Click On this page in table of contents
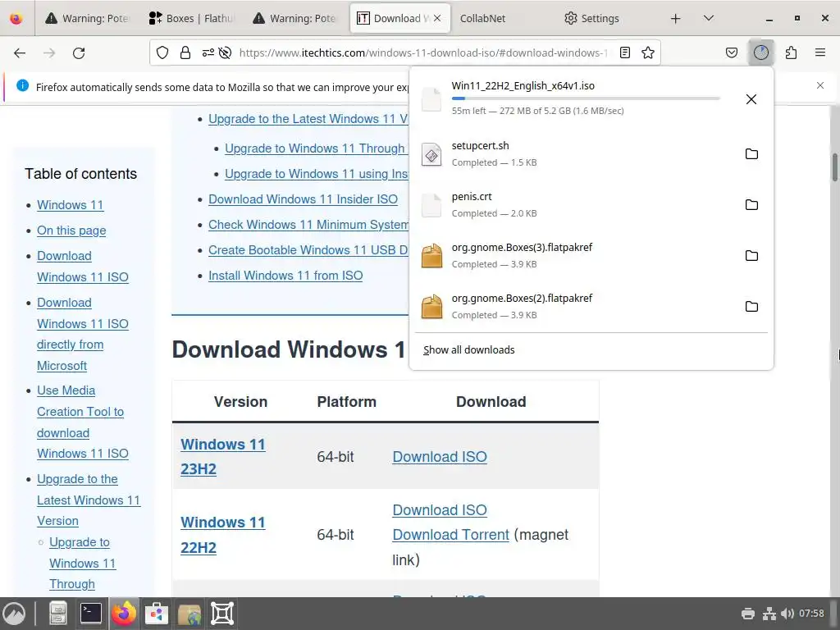Viewport: 840px width, 630px height. coord(71,231)
